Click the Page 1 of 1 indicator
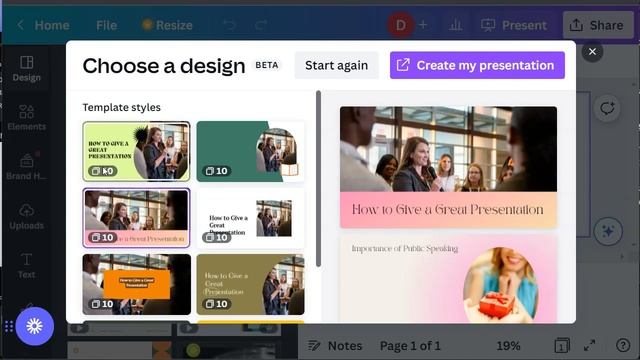Viewport: 640px width, 360px height. (x=410, y=346)
